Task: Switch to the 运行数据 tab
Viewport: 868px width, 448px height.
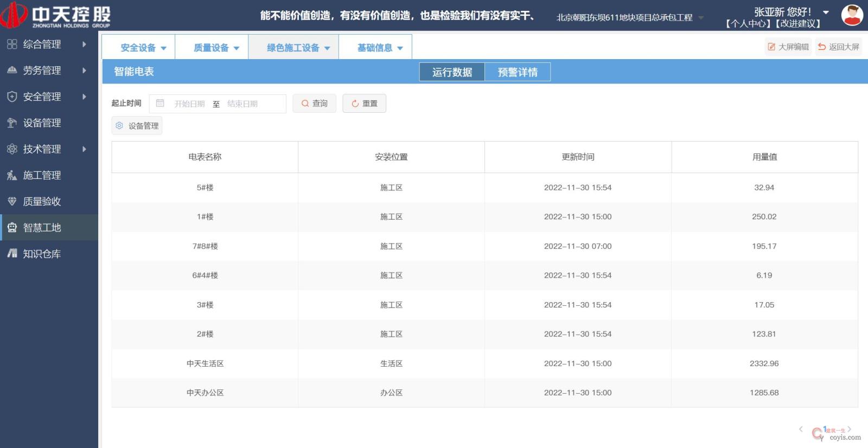Action: pos(452,72)
